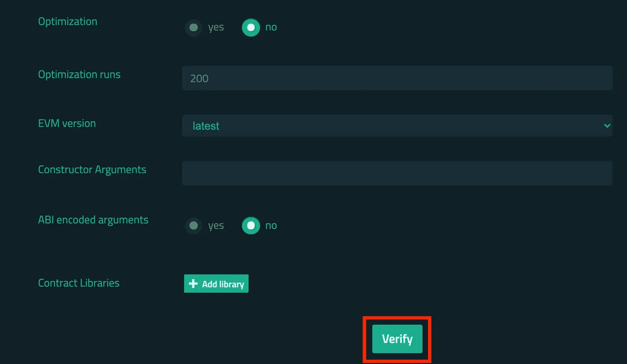Click the "Contract Libraries" label

tap(79, 283)
